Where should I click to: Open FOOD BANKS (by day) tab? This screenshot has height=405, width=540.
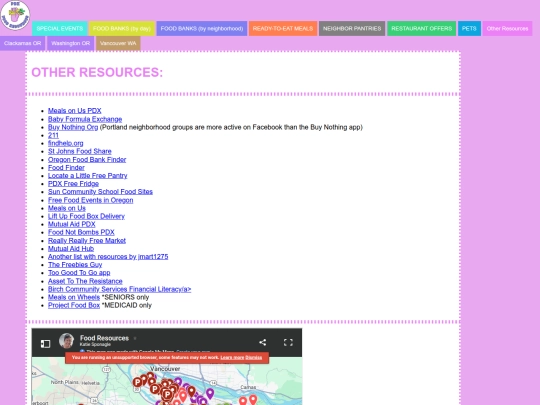122,29
